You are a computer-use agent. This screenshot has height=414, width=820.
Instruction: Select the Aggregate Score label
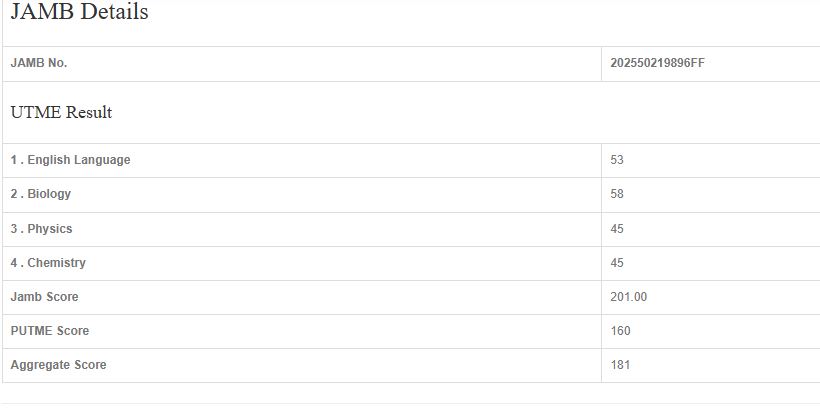click(58, 365)
